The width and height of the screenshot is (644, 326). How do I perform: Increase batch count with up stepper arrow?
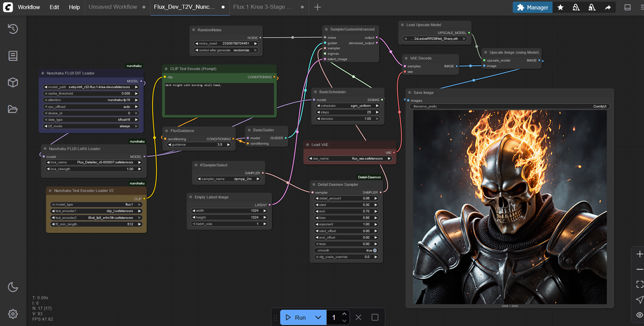345,314
